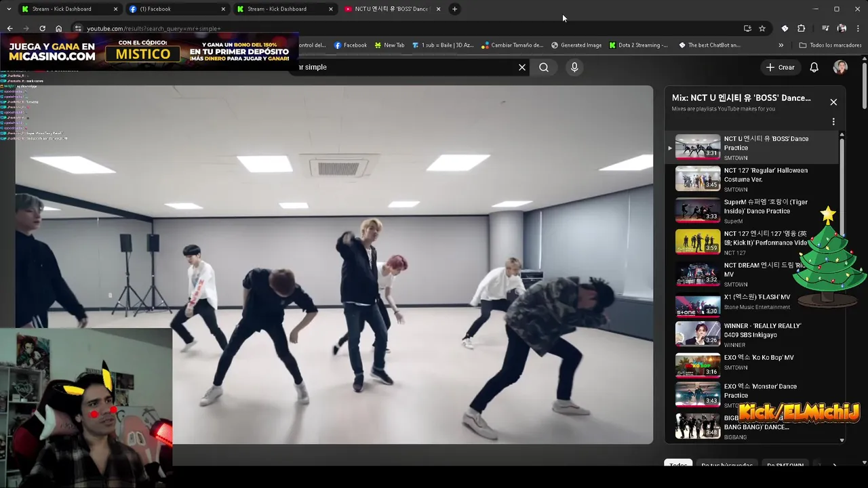Select X1 'FLASH' MV playlist title
This screenshot has height=488, width=868.
(757, 297)
